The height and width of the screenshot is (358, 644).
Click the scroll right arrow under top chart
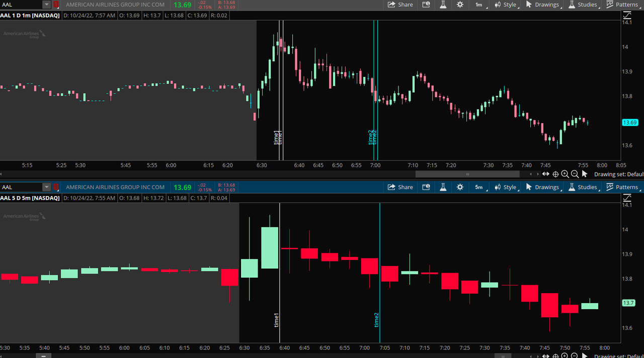pyautogui.click(x=537, y=174)
